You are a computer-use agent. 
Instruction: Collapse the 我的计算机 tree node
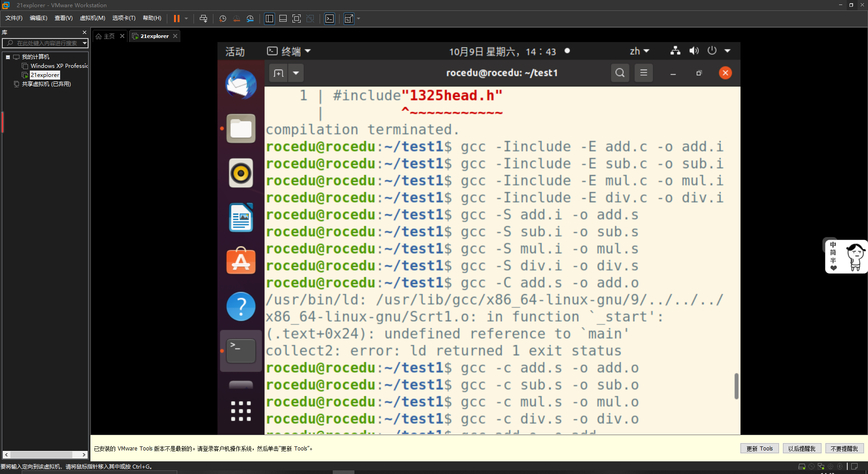click(8, 57)
